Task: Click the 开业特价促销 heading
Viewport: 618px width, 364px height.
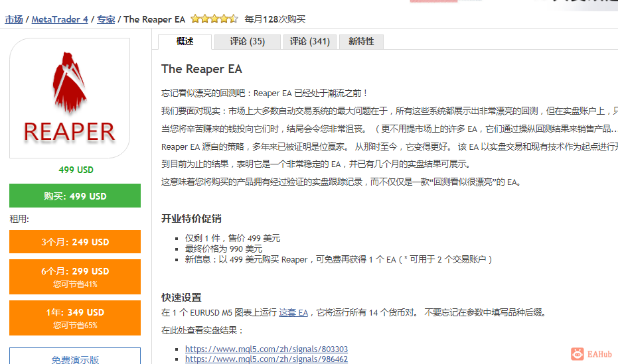Action: click(x=191, y=219)
